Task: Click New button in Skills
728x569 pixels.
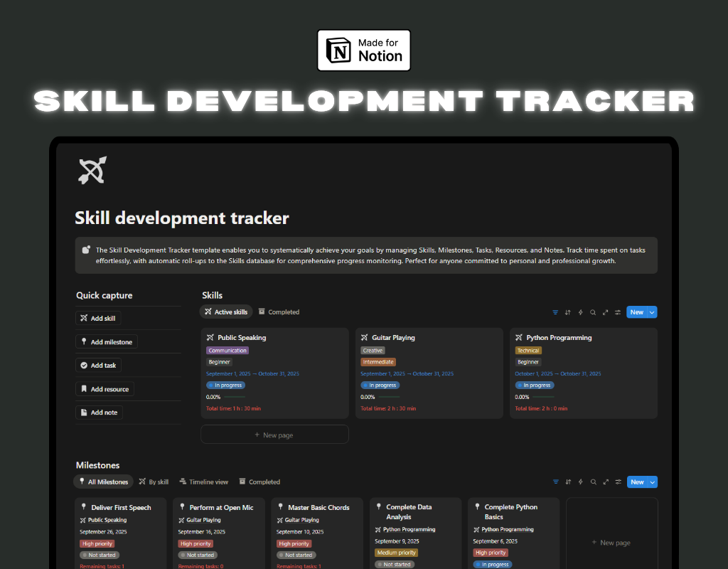Action: coord(636,312)
